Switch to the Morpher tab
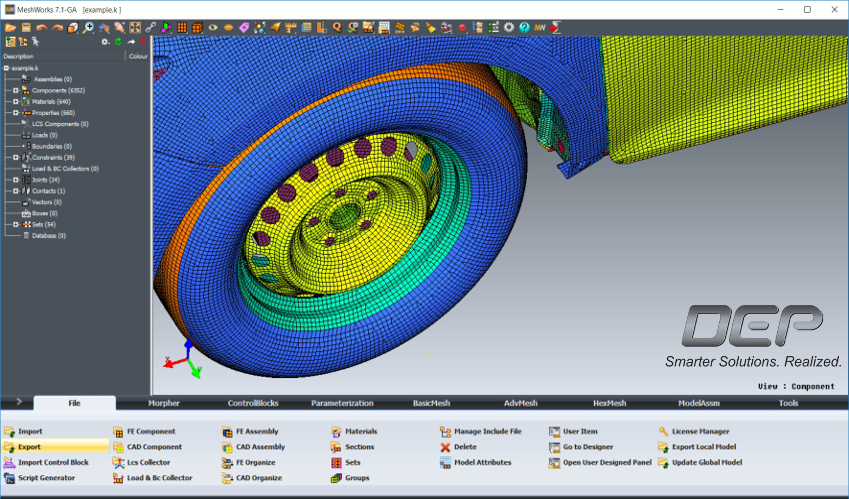The height and width of the screenshot is (499, 849). [164, 403]
